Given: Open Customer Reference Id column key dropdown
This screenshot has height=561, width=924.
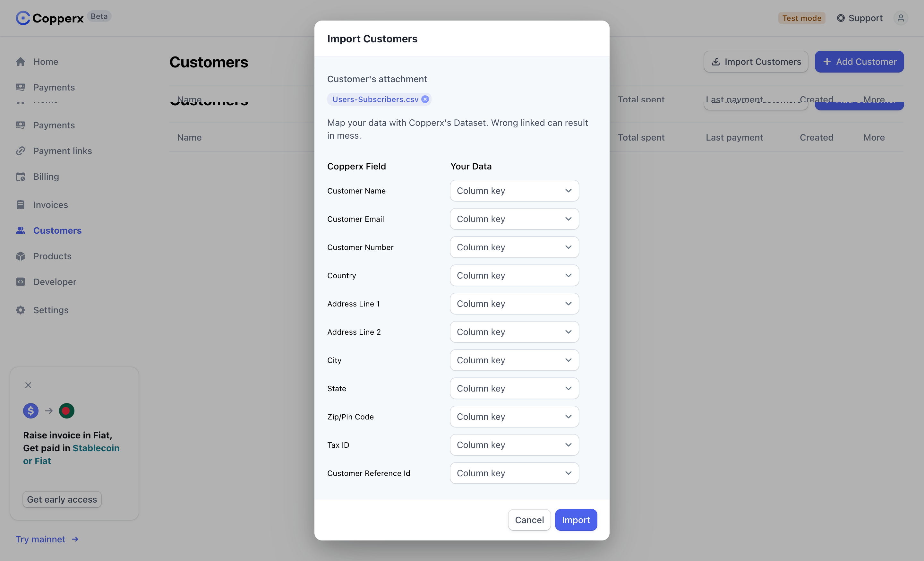Looking at the screenshot, I should (x=514, y=473).
